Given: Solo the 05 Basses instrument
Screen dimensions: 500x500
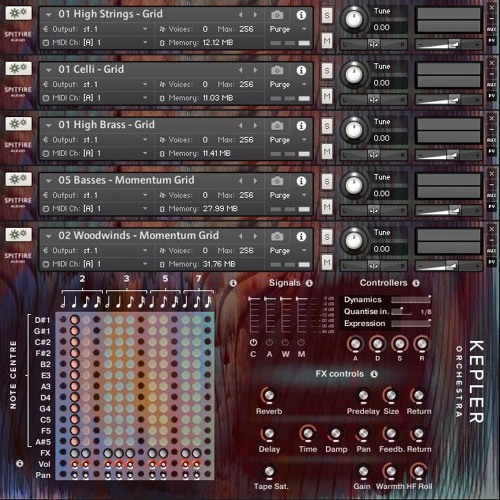Looking at the screenshot, I should [x=327, y=181].
